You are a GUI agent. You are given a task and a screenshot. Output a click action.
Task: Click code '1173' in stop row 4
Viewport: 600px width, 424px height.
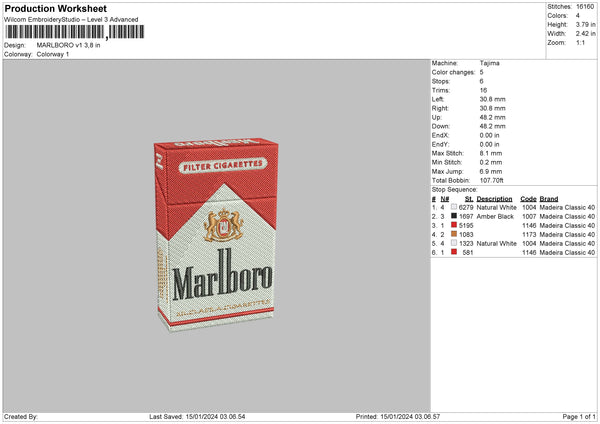529,235
